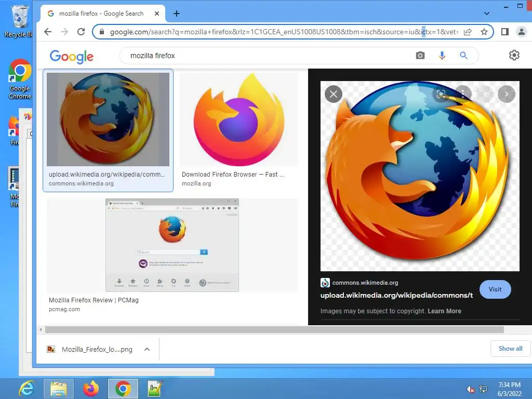
Task: Open File Explorer from taskbar
Action: coord(58,389)
